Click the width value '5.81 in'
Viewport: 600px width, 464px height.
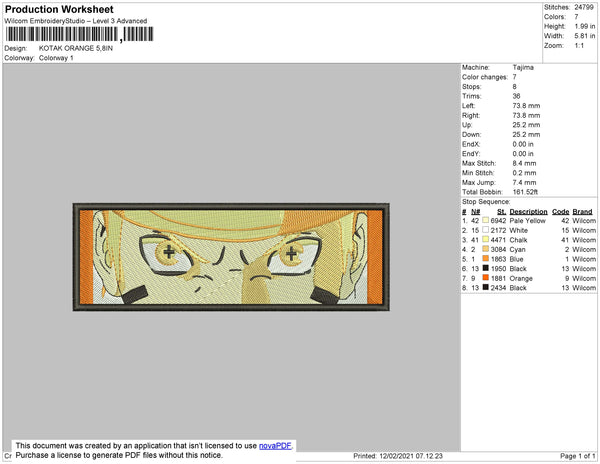[585, 36]
